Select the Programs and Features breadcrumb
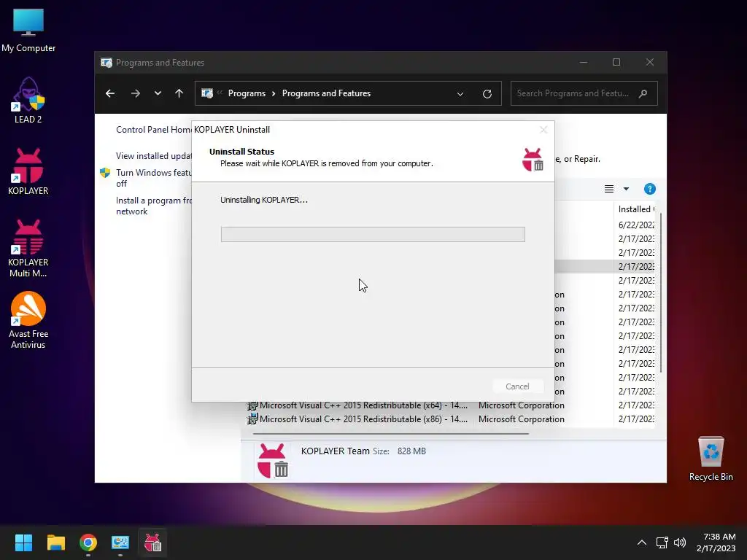The height and width of the screenshot is (560, 747). (326, 93)
